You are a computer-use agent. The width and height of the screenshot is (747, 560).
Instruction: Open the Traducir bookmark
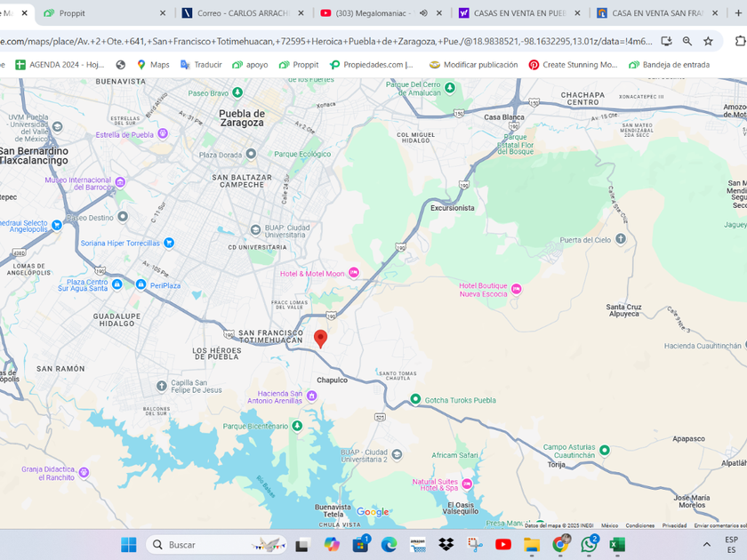(x=201, y=65)
